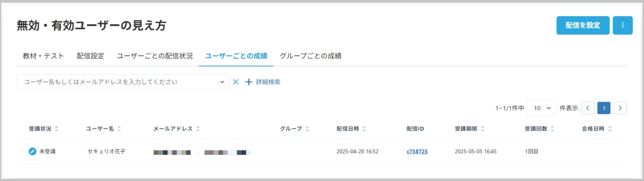Open the グループごとの成績 tab
The image size is (644, 181).
click(x=310, y=56)
